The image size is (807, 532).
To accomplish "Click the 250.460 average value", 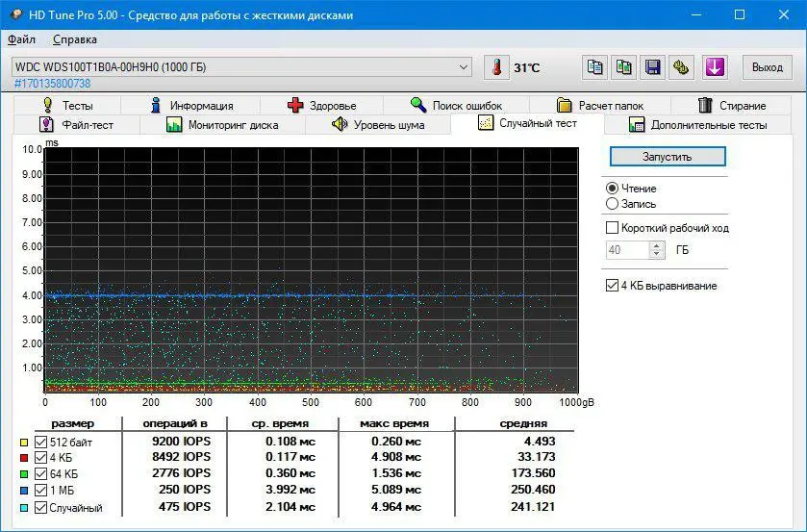I will pos(533,490).
